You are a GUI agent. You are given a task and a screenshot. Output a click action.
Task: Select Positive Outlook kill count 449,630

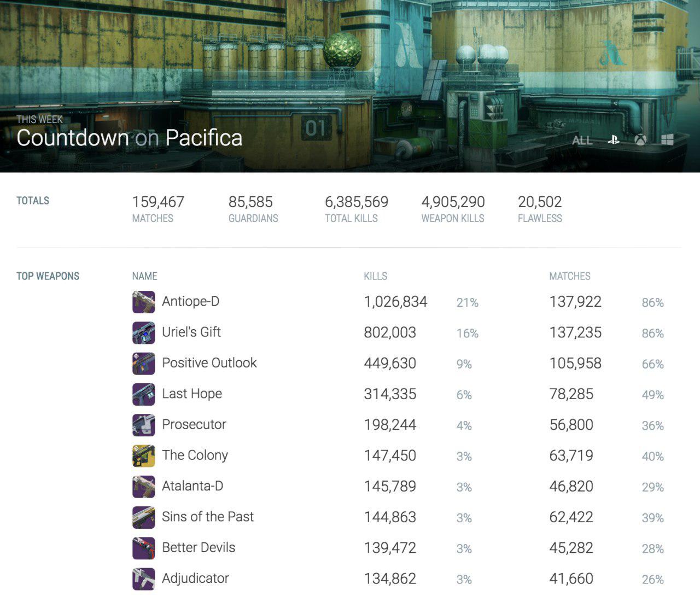point(390,363)
